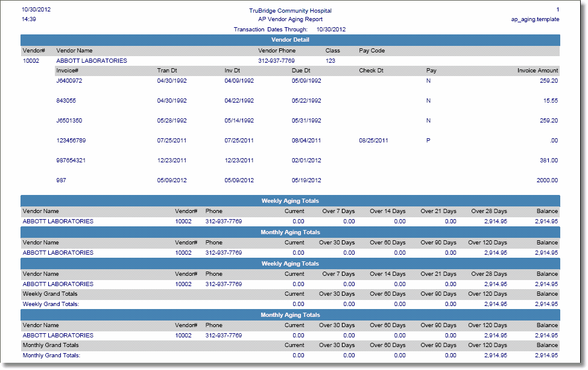Click the Inv Dt column header

tap(232, 71)
